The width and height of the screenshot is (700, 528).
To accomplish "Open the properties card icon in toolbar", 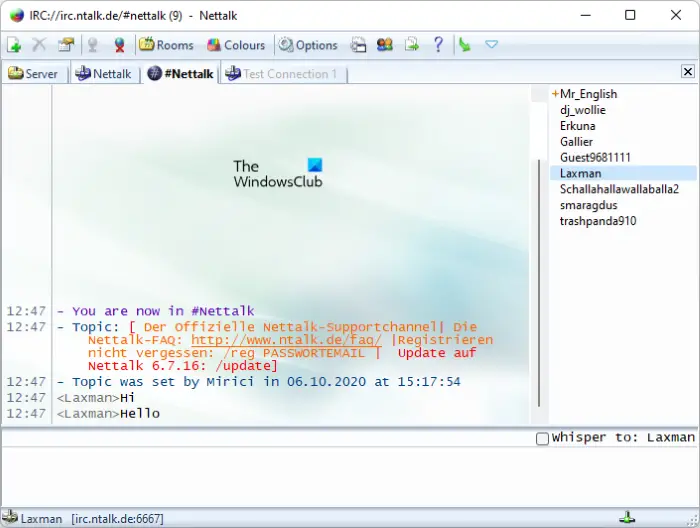I will [x=66, y=45].
